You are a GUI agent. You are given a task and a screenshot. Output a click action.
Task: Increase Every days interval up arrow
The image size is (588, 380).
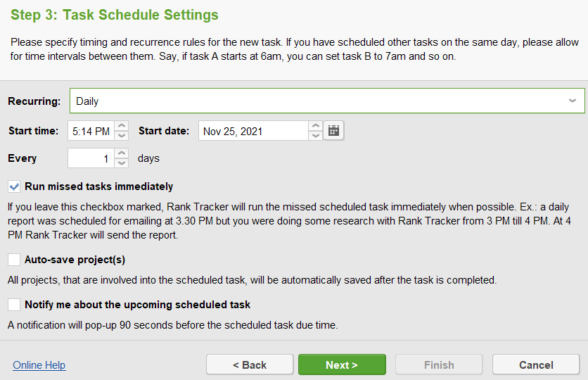[x=122, y=153]
